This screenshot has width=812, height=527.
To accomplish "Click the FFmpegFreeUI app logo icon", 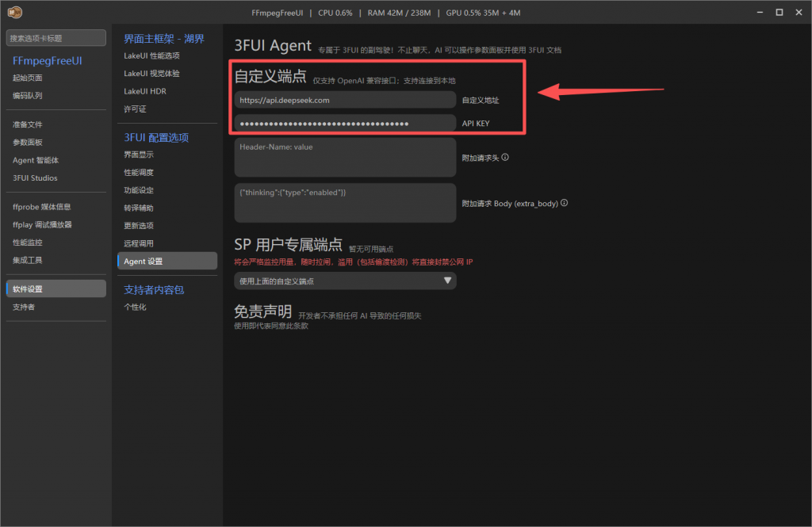I will [x=15, y=12].
